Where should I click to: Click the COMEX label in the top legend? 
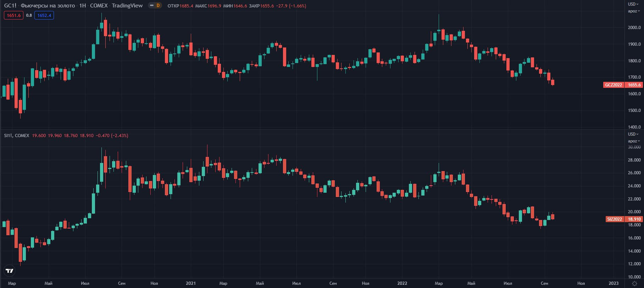click(x=99, y=6)
